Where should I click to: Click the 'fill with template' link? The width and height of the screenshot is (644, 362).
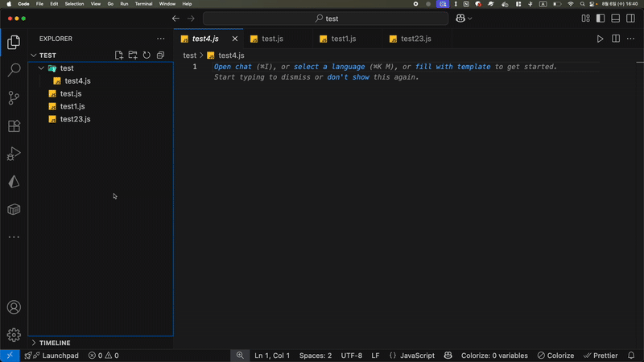click(x=452, y=67)
